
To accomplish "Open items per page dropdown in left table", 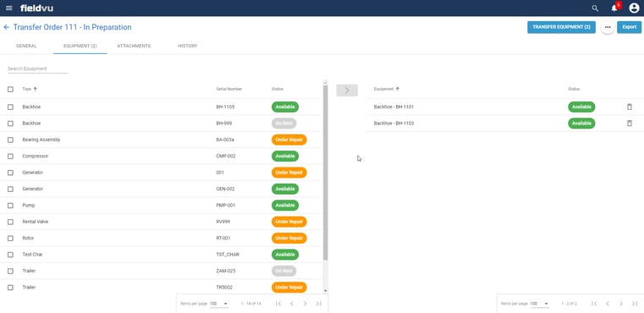I will coord(219,304).
